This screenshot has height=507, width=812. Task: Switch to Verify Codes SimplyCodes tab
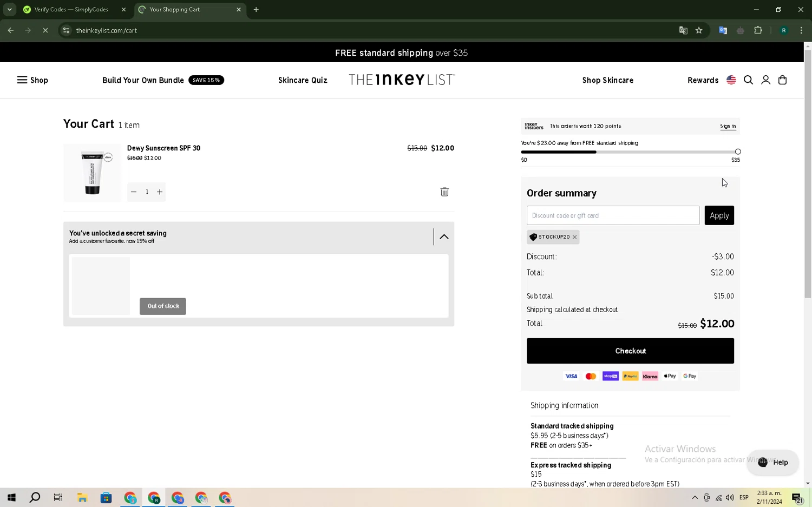[x=70, y=10]
